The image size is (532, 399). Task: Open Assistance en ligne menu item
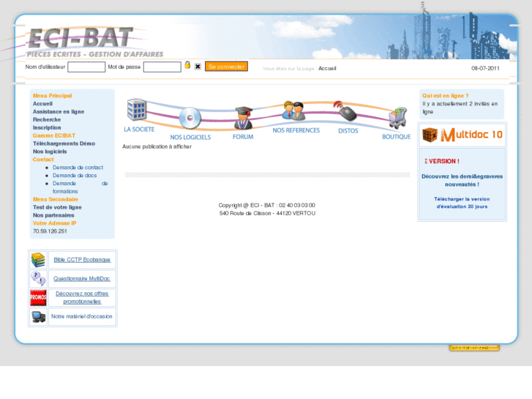(59, 112)
